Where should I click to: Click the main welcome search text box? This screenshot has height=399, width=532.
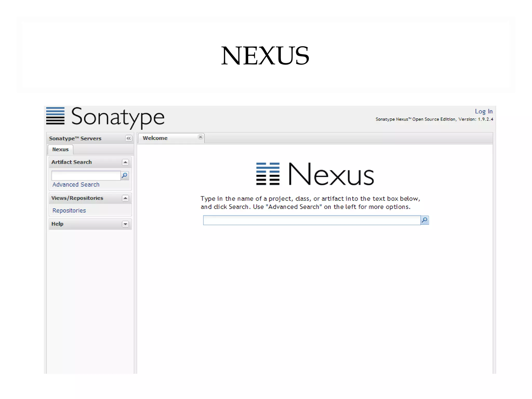point(312,220)
